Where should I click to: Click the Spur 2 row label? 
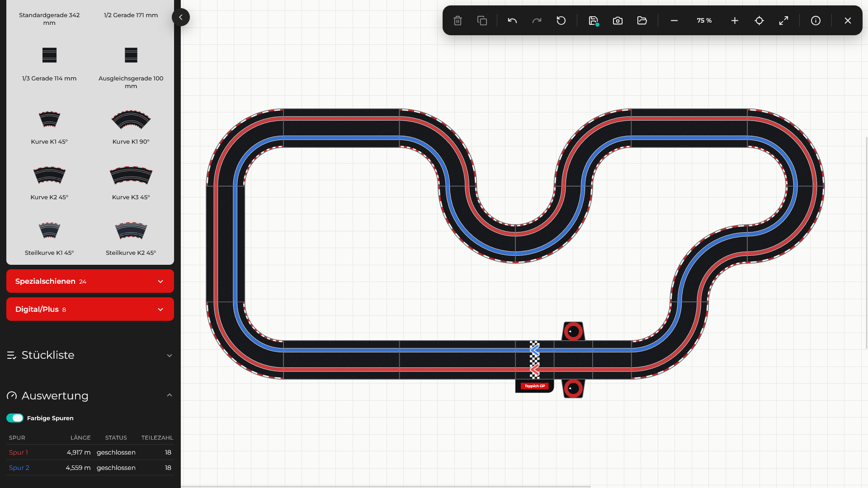pos(19,468)
